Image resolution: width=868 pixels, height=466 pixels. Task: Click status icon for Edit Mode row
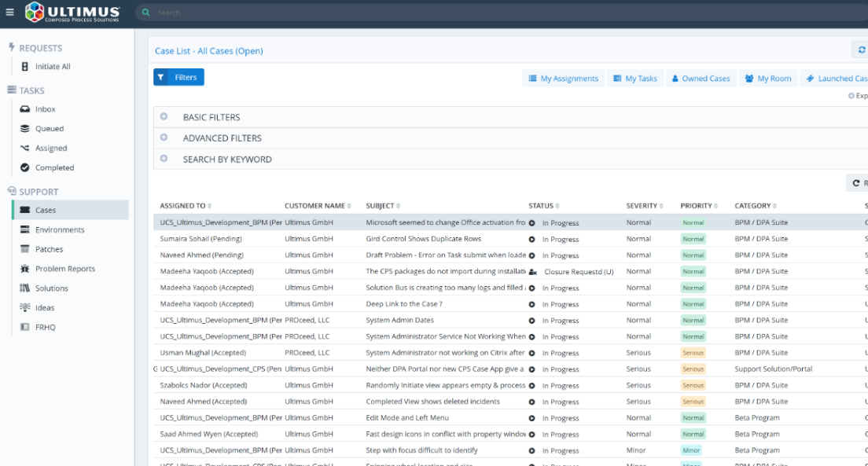[x=532, y=418]
